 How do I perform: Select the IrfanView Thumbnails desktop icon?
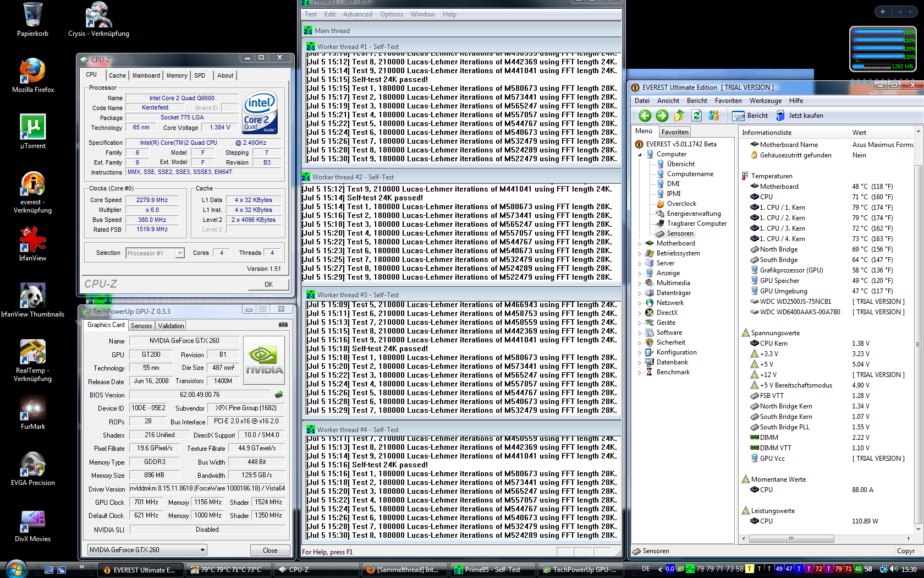point(32,300)
